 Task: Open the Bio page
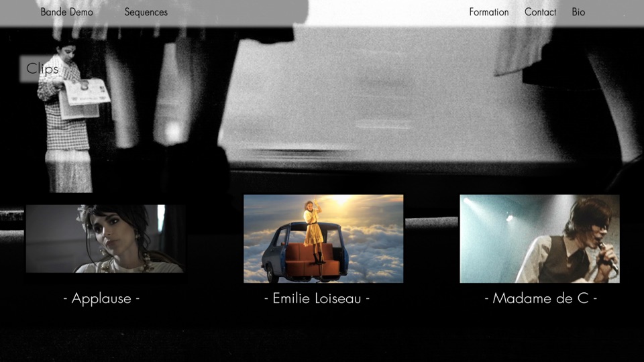click(x=578, y=12)
